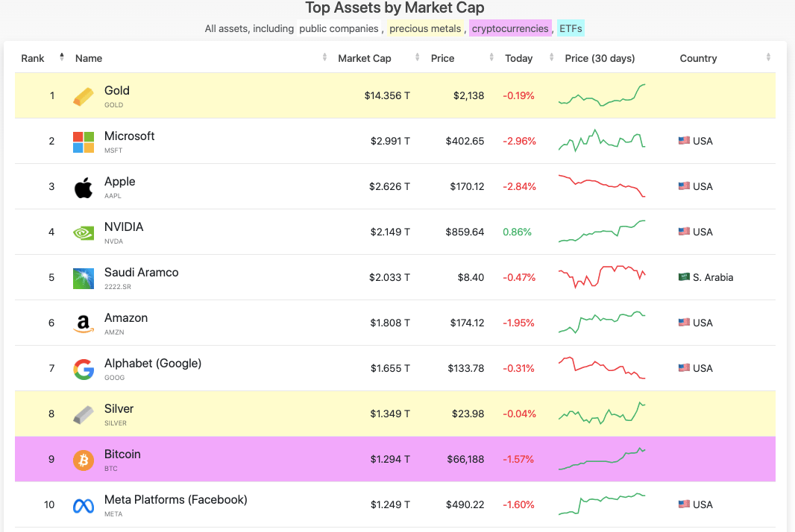Open the Saudi Aramco company page
Image resolution: width=795 pixels, height=532 pixels.
142,273
